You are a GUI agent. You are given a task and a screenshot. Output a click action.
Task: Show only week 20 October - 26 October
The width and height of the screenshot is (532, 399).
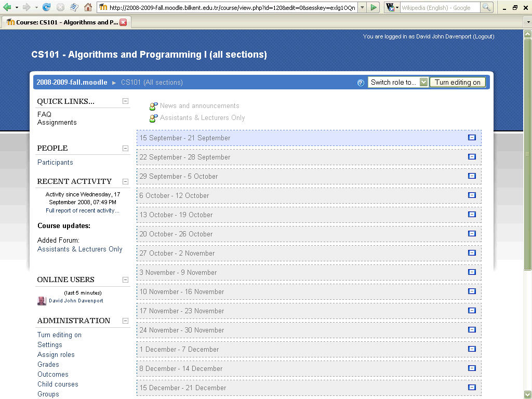[x=472, y=233]
